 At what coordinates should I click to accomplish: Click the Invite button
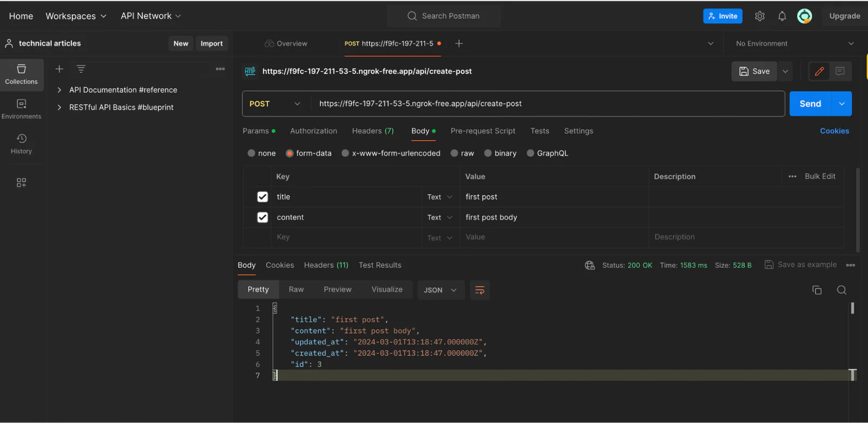click(723, 16)
